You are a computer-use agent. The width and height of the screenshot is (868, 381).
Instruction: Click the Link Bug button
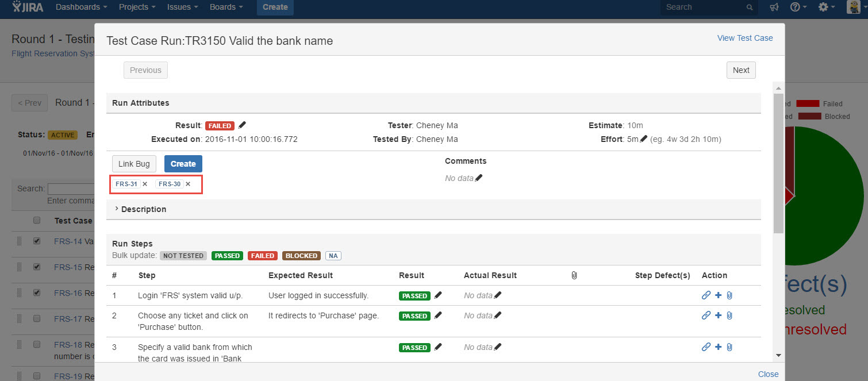point(134,164)
